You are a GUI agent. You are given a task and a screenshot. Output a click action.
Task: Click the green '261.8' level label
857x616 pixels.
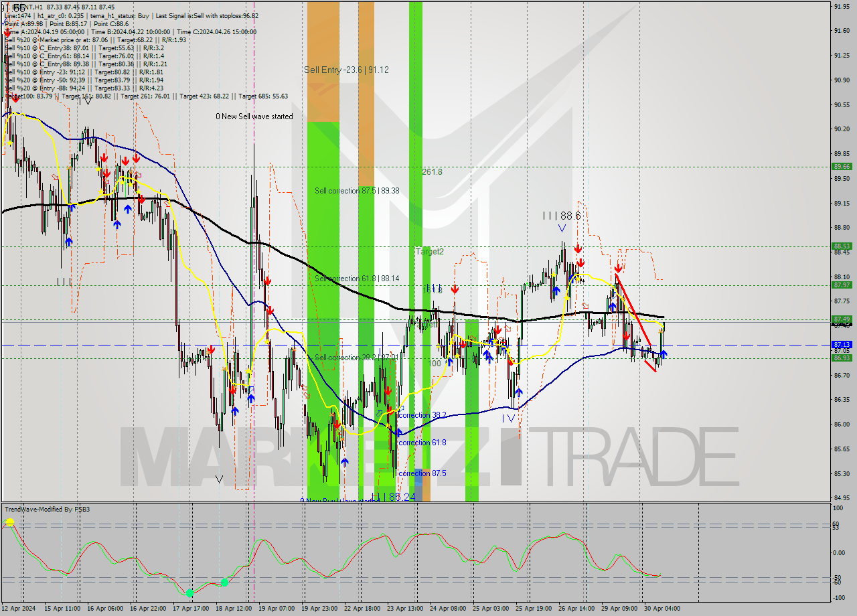tap(432, 172)
